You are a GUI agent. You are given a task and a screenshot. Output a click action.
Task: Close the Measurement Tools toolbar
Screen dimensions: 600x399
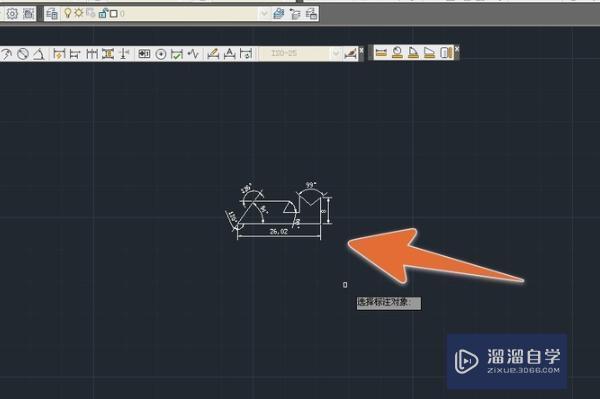tap(457, 49)
